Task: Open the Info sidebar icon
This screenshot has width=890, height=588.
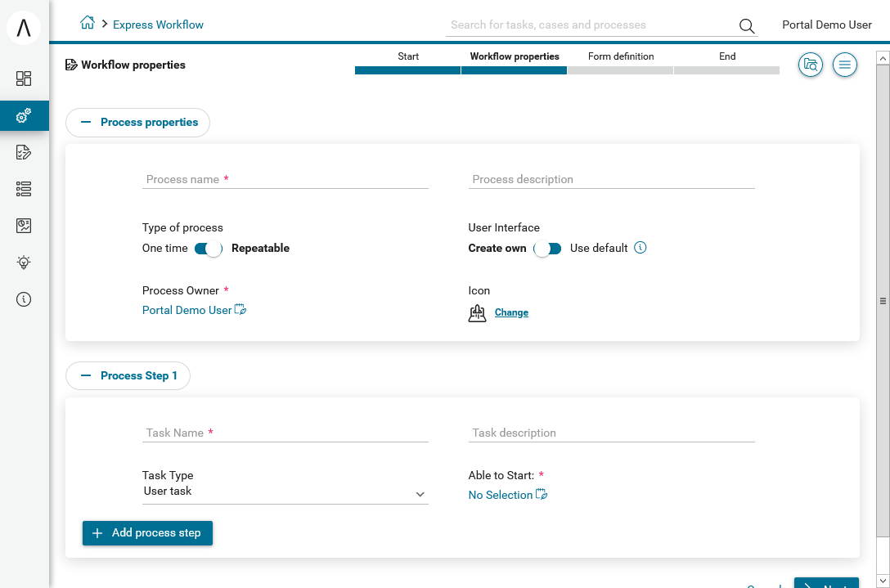Action: click(x=24, y=299)
